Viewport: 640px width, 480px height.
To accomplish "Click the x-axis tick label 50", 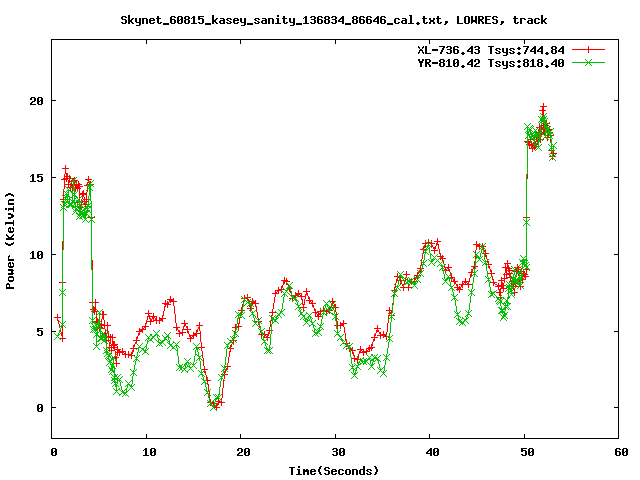I will [527, 452].
